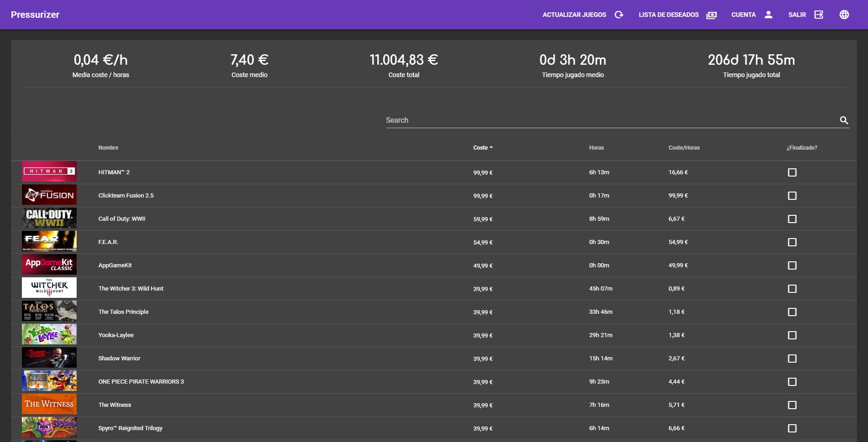Check The Talos Principle finished box
Screen dimensions: 868x442
pos(792,312)
